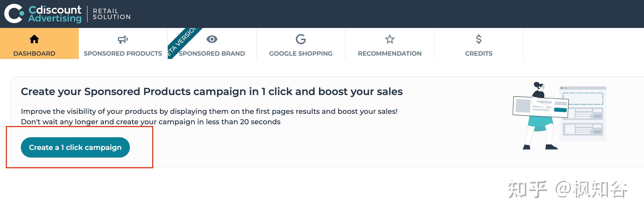Click the Sponsored Products campaign banner heading
This screenshot has height=215, width=644.
point(212,91)
